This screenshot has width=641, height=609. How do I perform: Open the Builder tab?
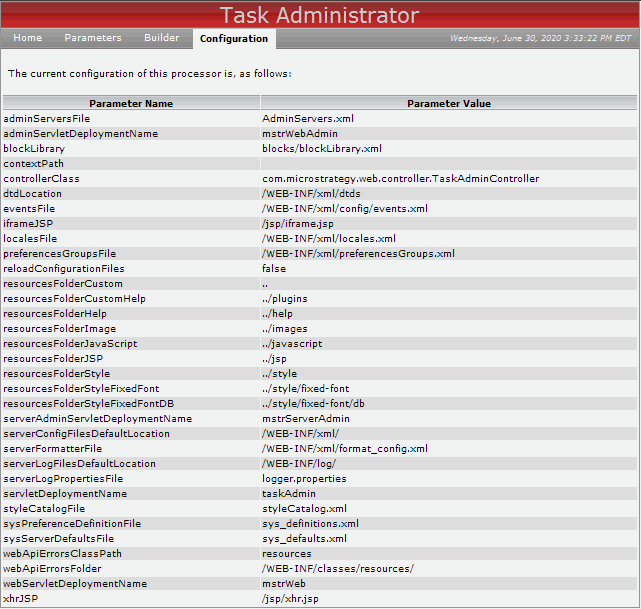pyautogui.click(x=161, y=38)
